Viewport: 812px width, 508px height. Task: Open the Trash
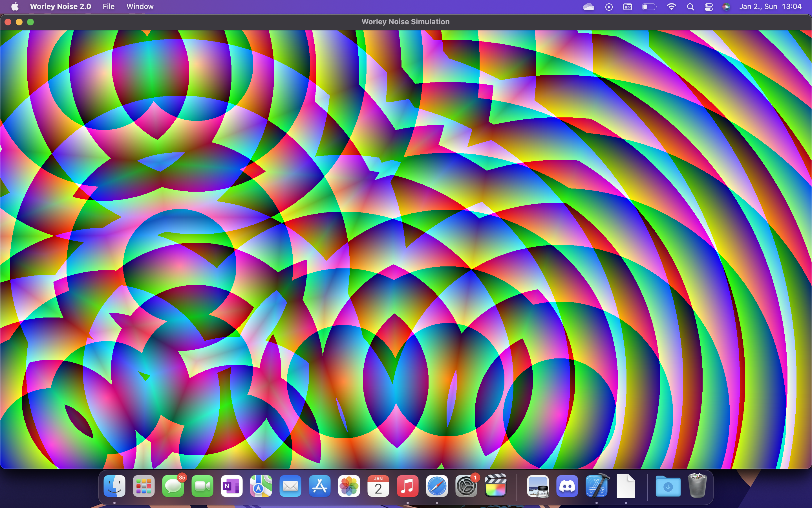pos(697,486)
